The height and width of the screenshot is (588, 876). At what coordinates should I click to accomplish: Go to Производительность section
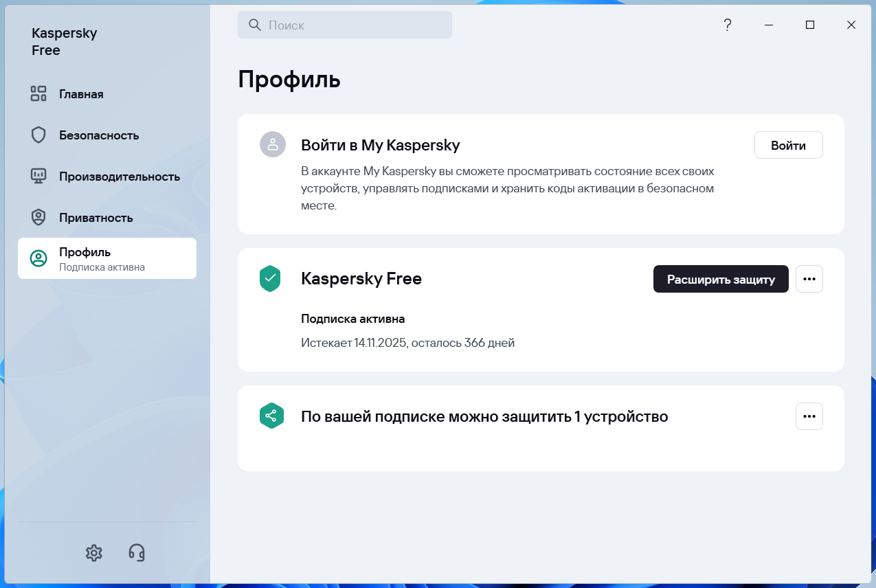click(x=107, y=177)
